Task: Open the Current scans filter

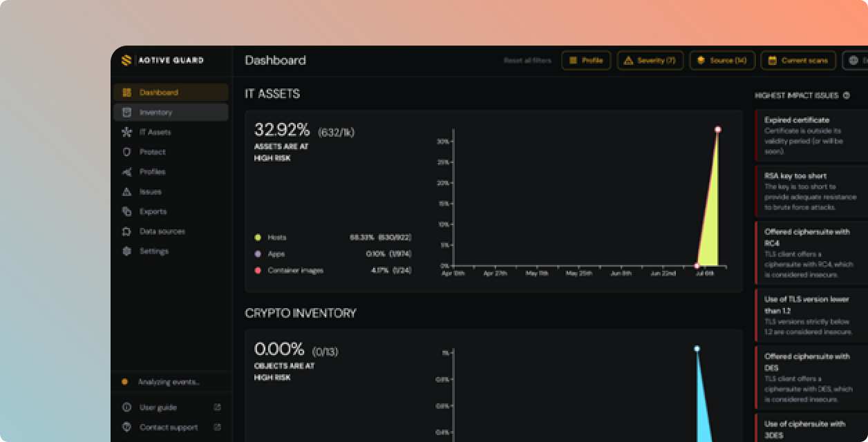Action: [x=798, y=61]
